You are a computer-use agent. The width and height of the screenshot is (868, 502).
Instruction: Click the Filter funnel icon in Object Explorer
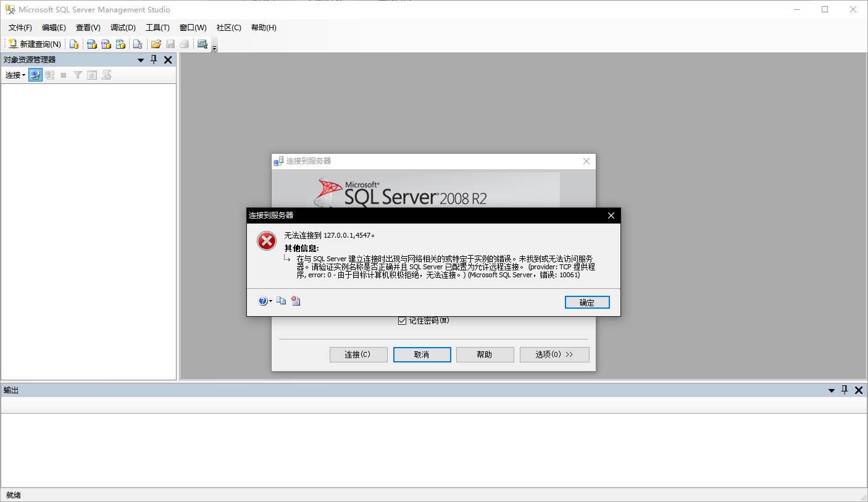pyautogui.click(x=78, y=75)
